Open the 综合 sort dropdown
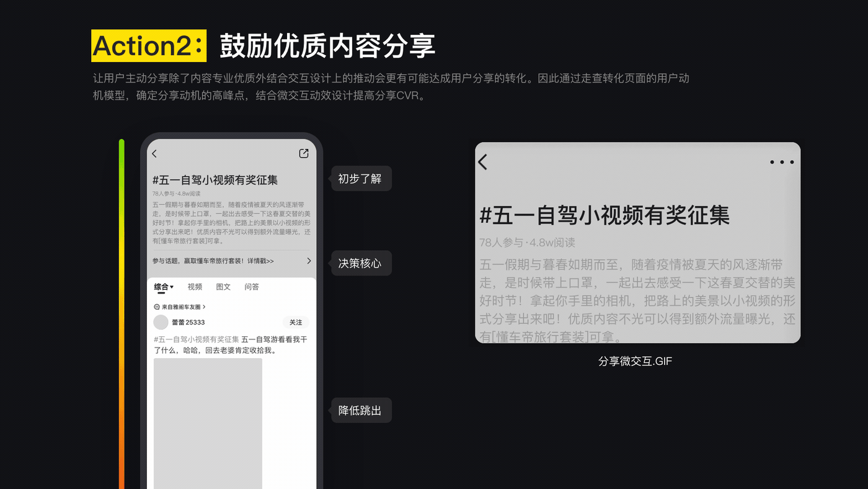This screenshot has height=489, width=868. (164, 287)
